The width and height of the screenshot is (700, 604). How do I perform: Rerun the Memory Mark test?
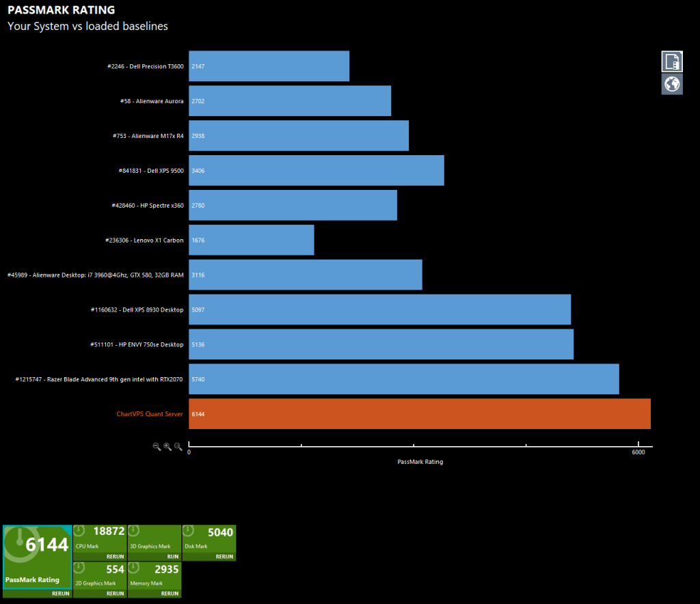(170, 594)
